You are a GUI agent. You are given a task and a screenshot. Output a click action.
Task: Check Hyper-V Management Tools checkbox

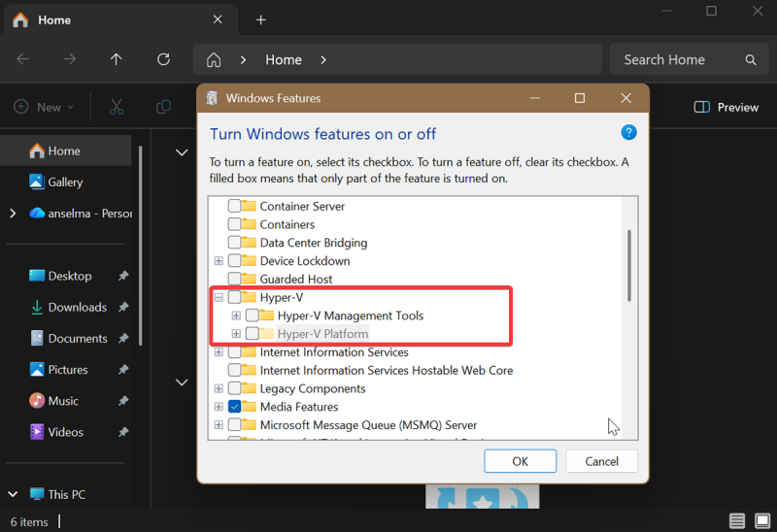point(253,316)
